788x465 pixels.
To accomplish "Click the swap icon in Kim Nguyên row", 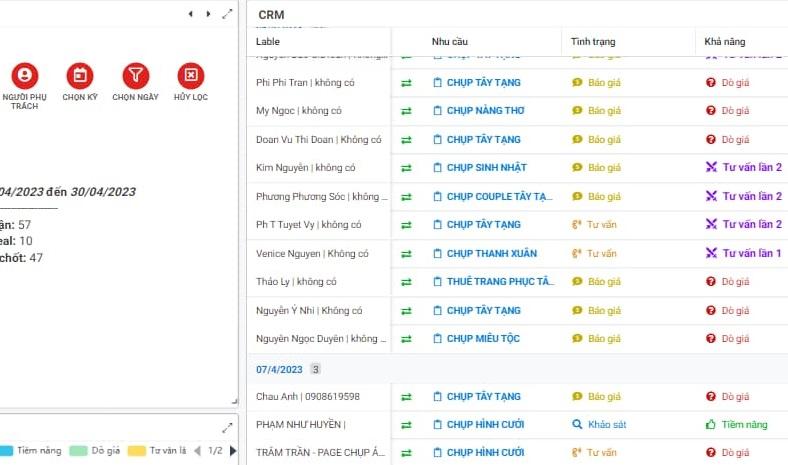I will (x=406, y=168).
